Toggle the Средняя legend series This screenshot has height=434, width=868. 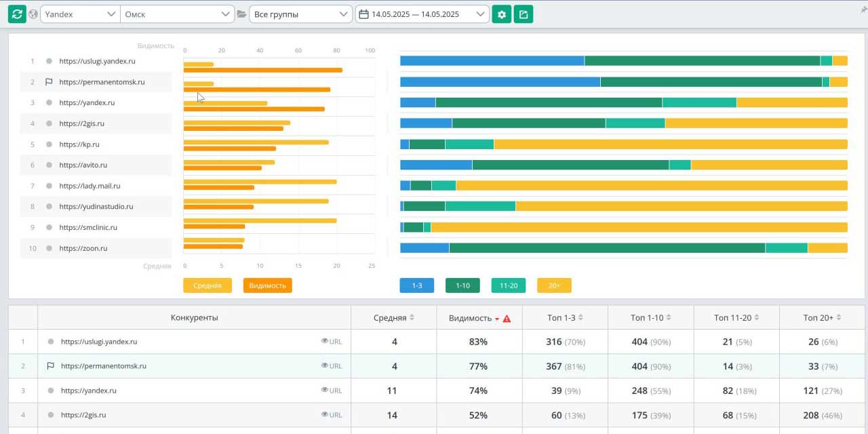coord(208,285)
